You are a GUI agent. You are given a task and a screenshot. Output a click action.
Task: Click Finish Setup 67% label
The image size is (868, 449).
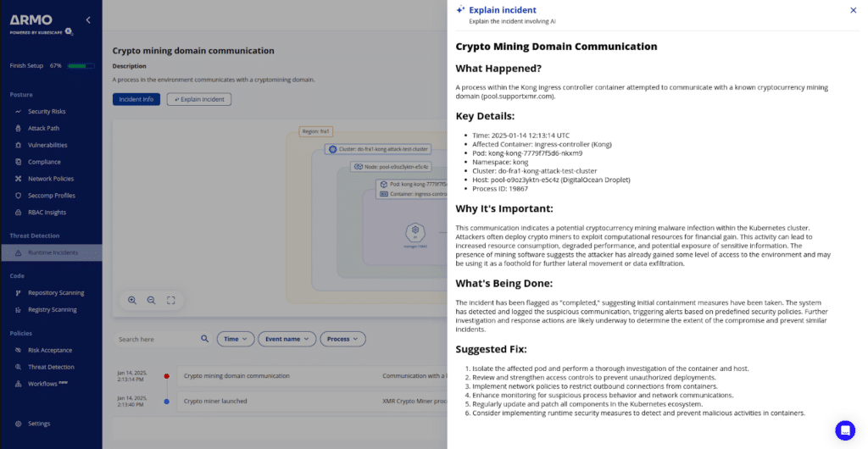tap(36, 66)
